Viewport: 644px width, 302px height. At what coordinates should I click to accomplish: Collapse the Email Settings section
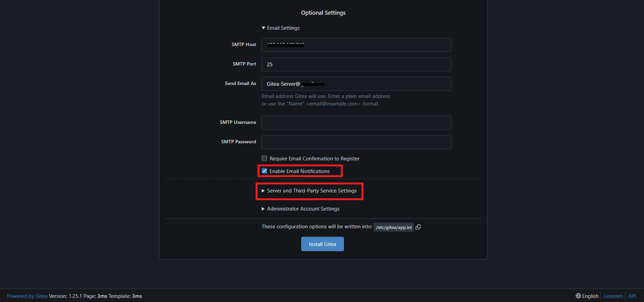tap(281, 28)
